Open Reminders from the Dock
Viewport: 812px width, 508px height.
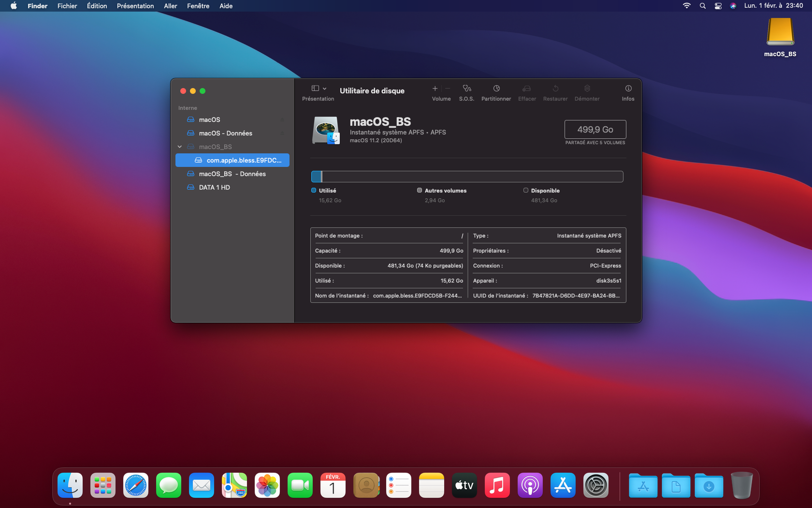pyautogui.click(x=399, y=485)
